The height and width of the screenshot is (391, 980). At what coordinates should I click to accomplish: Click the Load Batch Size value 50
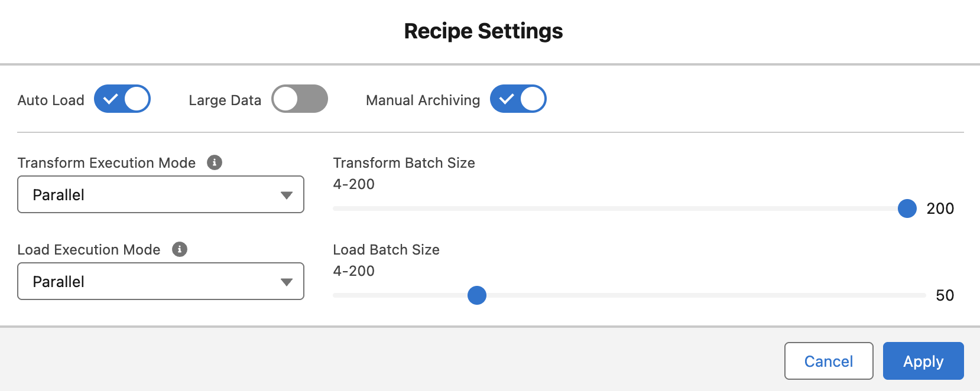pos(945,295)
